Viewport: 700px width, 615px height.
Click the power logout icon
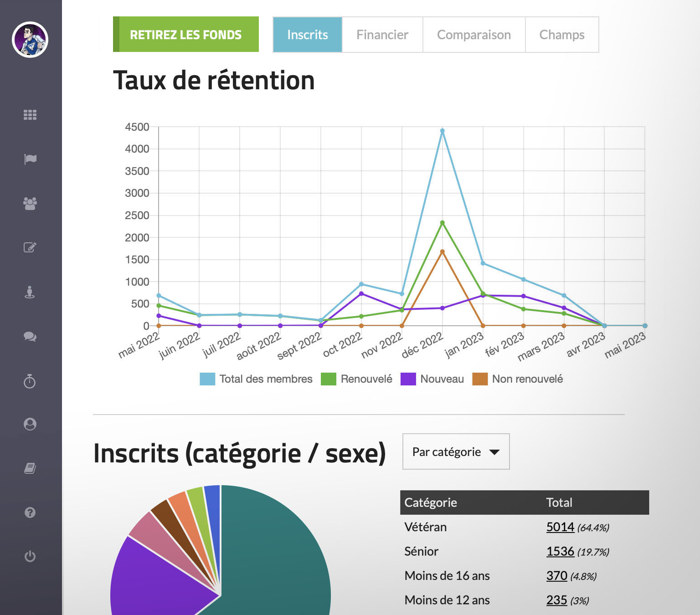pyautogui.click(x=30, y=557)
